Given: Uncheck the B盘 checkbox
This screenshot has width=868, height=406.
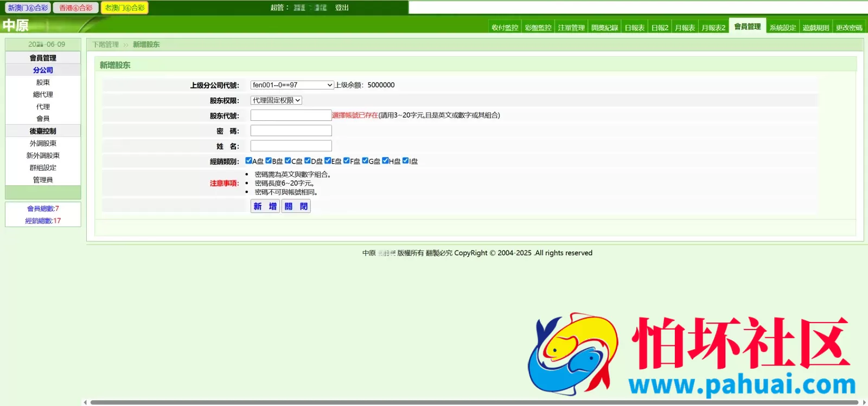Looking at the screenshot, I should pyautogui.click(x=269, y=160).
